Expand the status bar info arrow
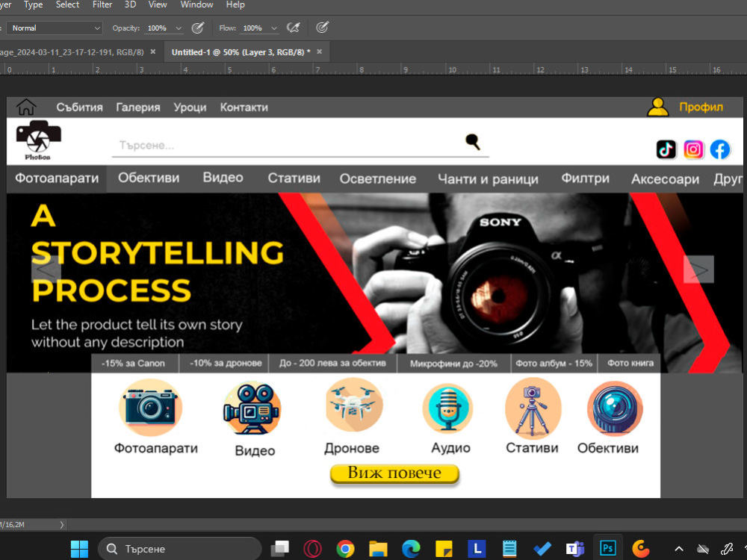Viewport: 747px width, 560px height. tap(61, 525)
